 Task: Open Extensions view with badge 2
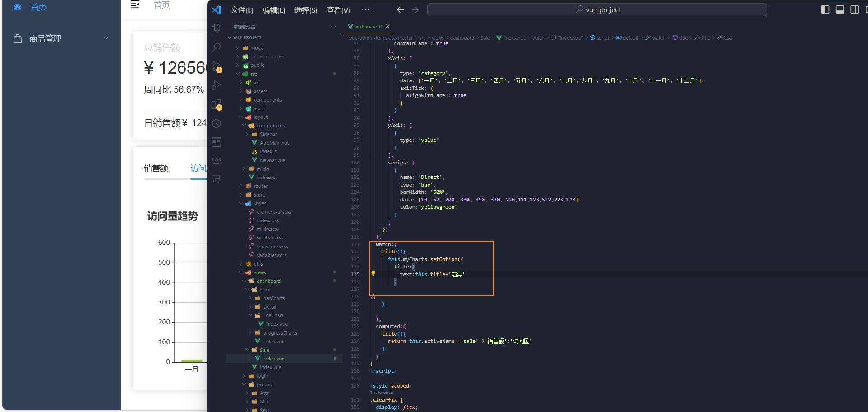coord(217,105)
